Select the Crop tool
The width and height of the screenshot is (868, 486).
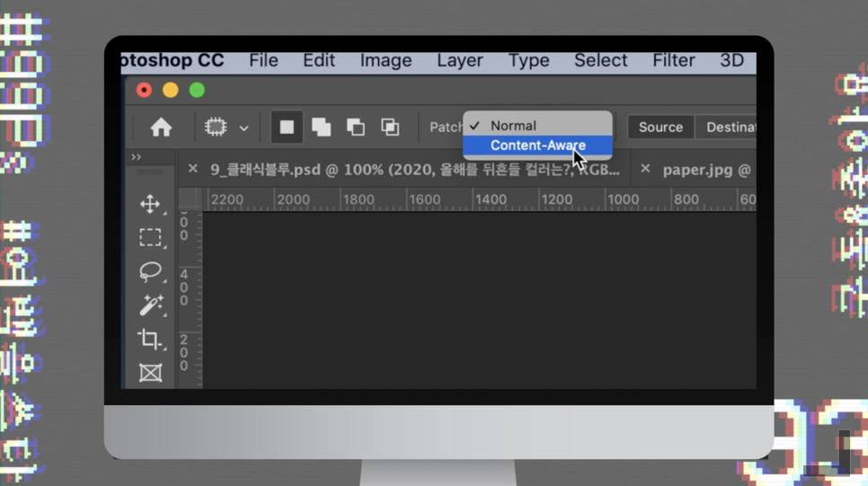pos(150,339)
